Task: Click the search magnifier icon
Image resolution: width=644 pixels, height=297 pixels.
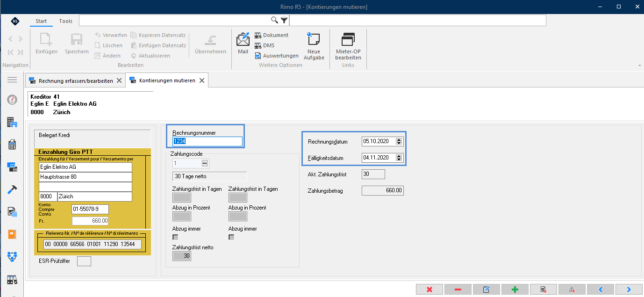Action: [275, 20]
